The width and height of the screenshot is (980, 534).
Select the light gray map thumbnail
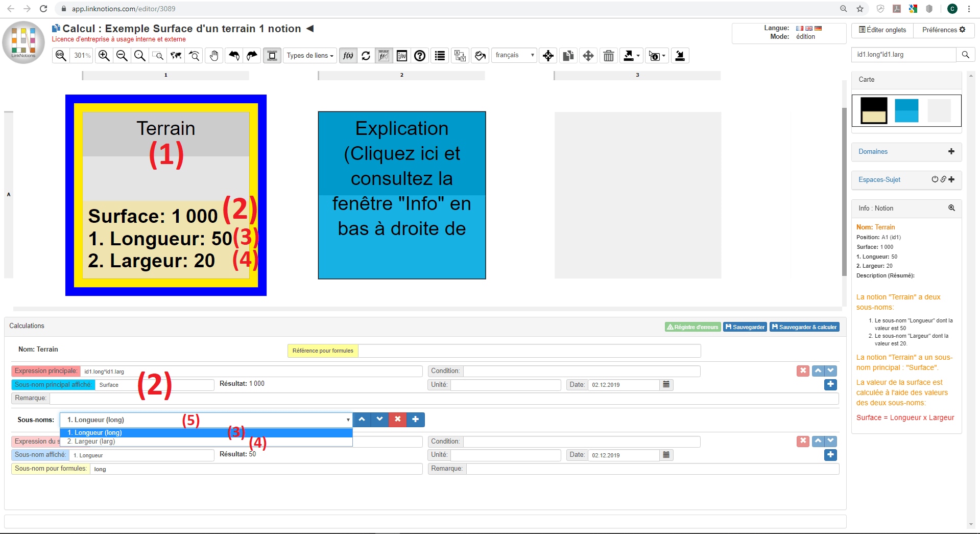pyautogui.click(x=939, y=110)
